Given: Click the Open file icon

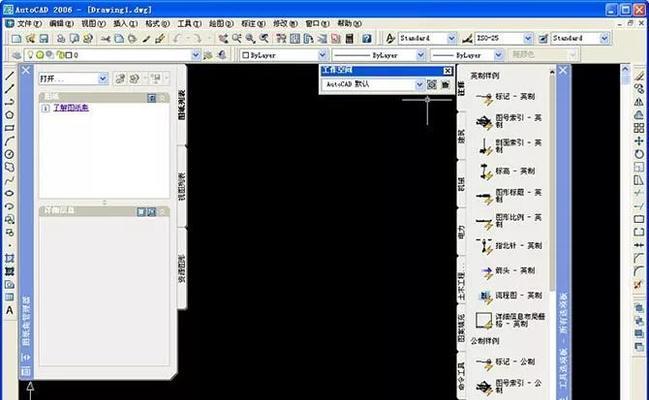Looking at the screenshot, I should (x=30, y=39).
